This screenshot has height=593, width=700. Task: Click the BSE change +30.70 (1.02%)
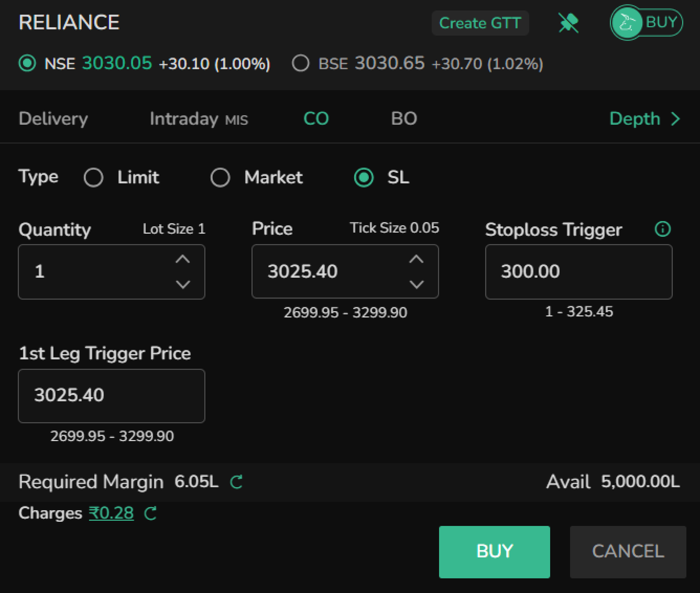487,64
